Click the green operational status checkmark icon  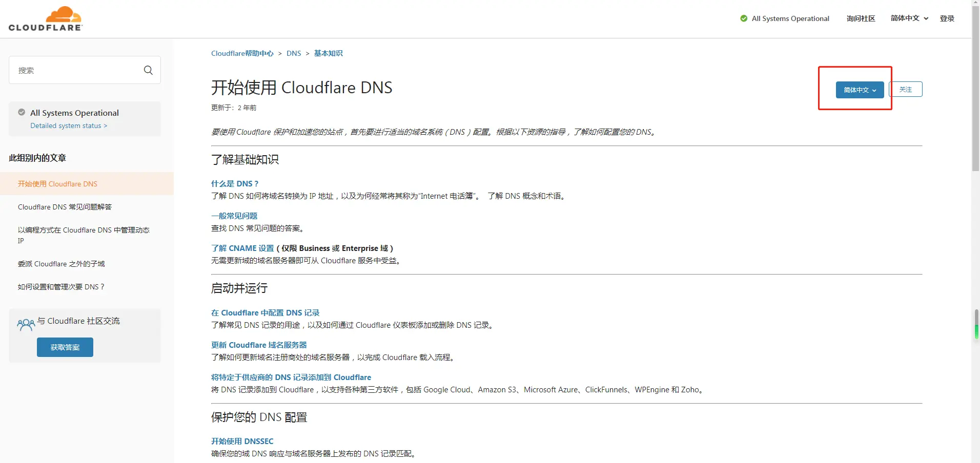[744, 18]
